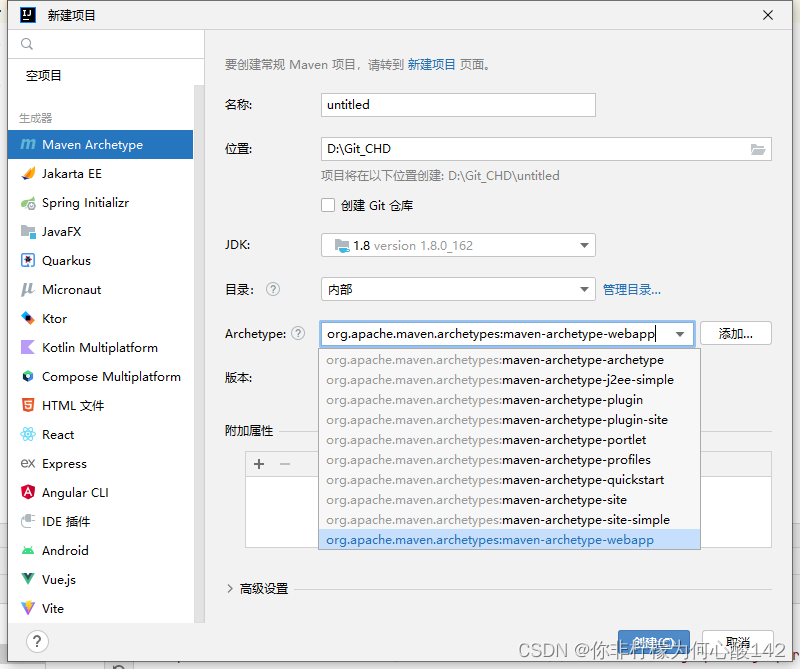Choose the IDE 插件 plug icon

pyautogui.click(x=28, y=522)
